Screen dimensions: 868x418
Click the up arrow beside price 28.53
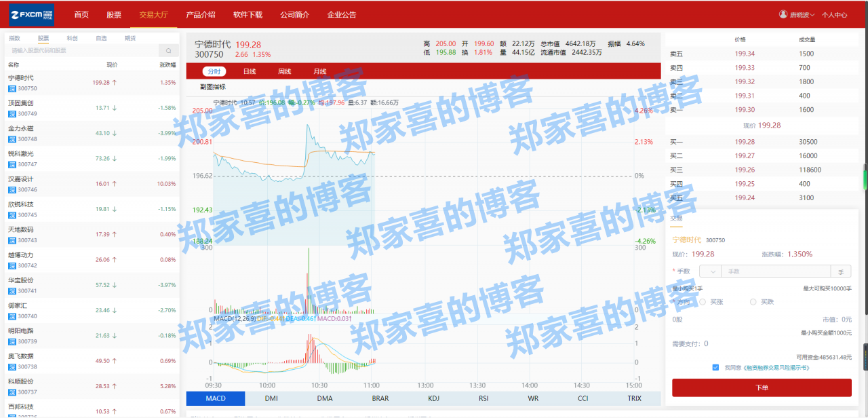click(115, 386)
